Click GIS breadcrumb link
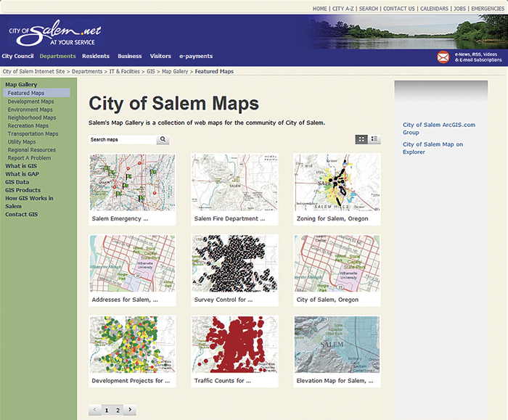 [x=151, y=71]
